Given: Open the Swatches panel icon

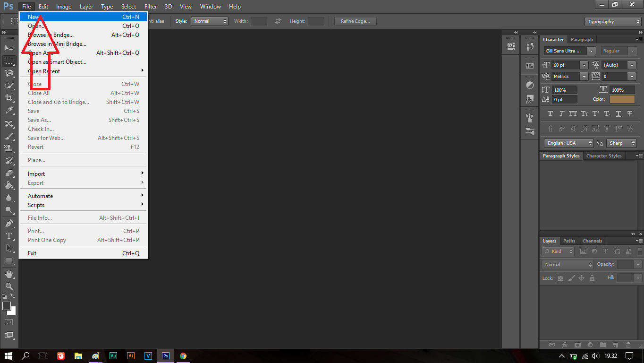Looking at the screenshot, I should click(530, 66).
